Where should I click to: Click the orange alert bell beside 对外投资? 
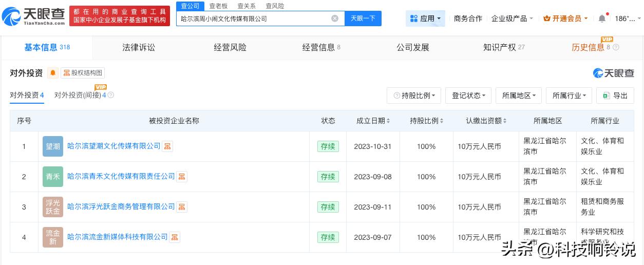[53, 73]
